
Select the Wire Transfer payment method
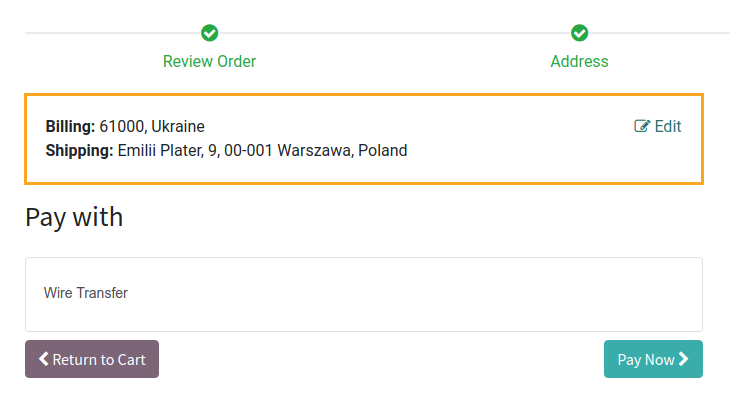[x=364, y=294]
